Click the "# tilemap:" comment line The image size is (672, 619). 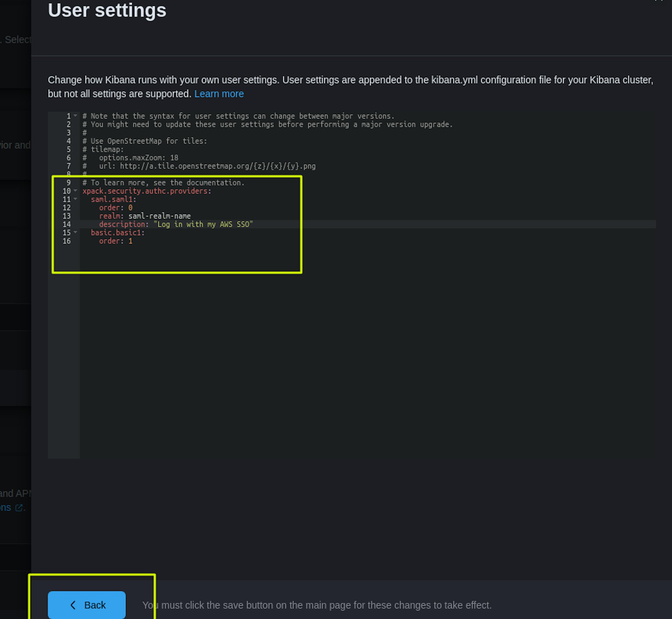click(x=103, y=149)
